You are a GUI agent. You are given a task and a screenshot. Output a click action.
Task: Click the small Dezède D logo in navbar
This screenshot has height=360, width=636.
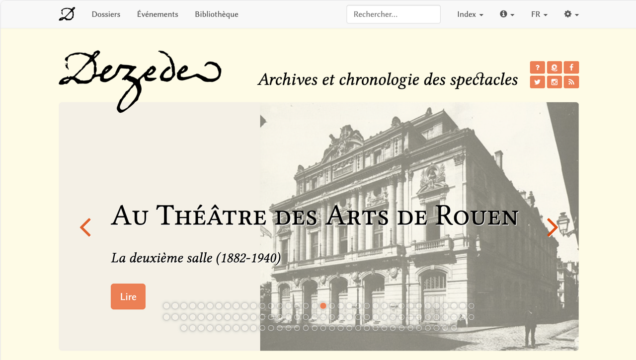point(67,14)
